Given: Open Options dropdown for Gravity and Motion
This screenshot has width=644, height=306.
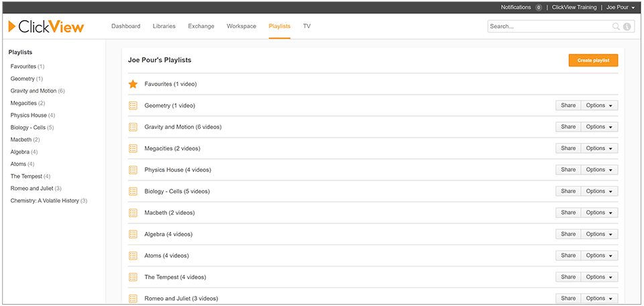Looking at the screenshot, I should pos(599,127).
